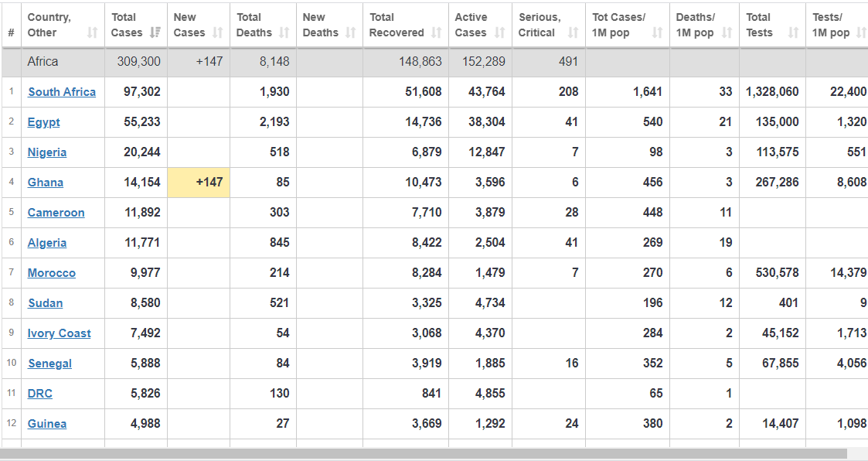The image size is (868, 461).
Task: Open the South Africa country link
Action: pyautogui.click(x=62, y=92)
